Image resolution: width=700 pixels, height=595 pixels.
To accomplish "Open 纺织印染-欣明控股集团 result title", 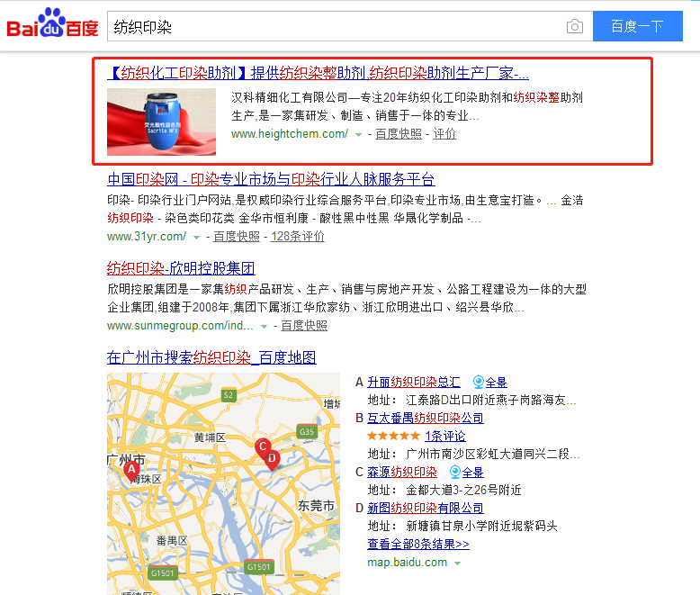I will (181, 268).
